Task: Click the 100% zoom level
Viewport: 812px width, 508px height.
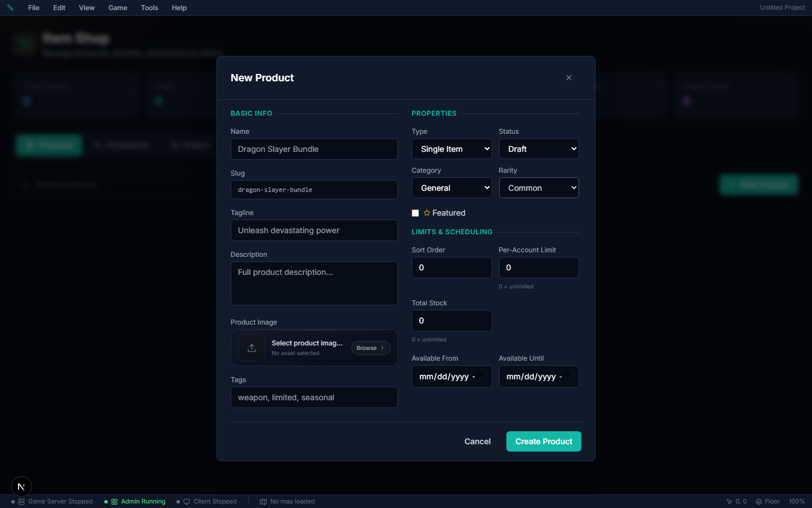Action: point(797,502)
